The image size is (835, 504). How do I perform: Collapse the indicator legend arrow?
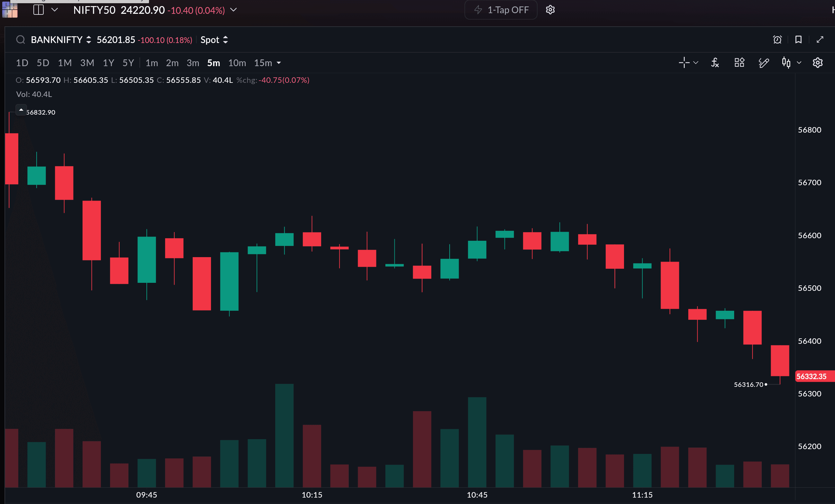[x=21, y=110]
